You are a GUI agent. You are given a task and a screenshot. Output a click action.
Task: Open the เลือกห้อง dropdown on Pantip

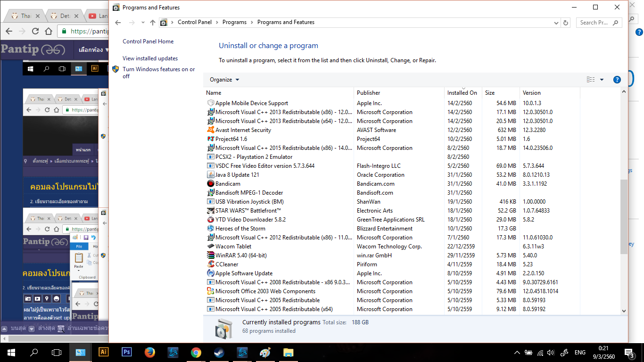tap(94, 49)
